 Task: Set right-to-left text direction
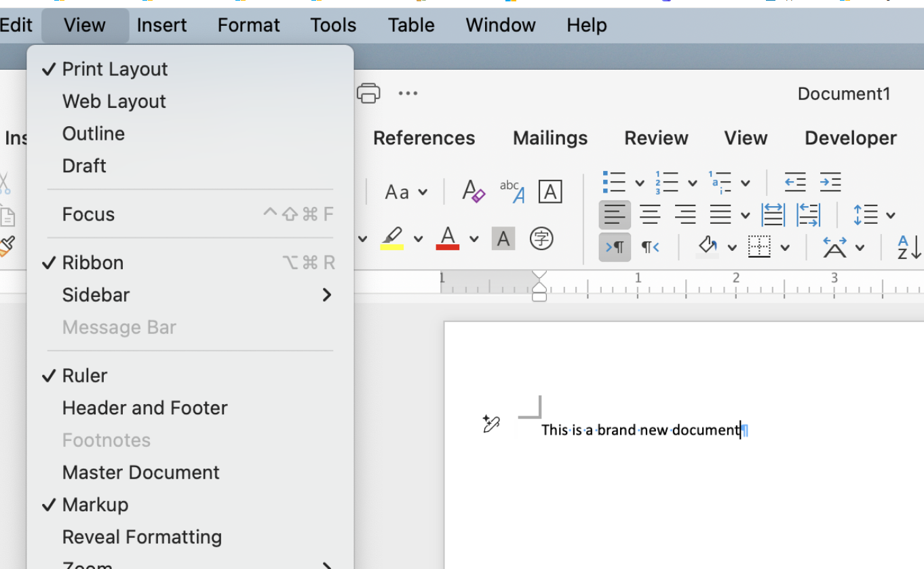(x=650, y=247)
